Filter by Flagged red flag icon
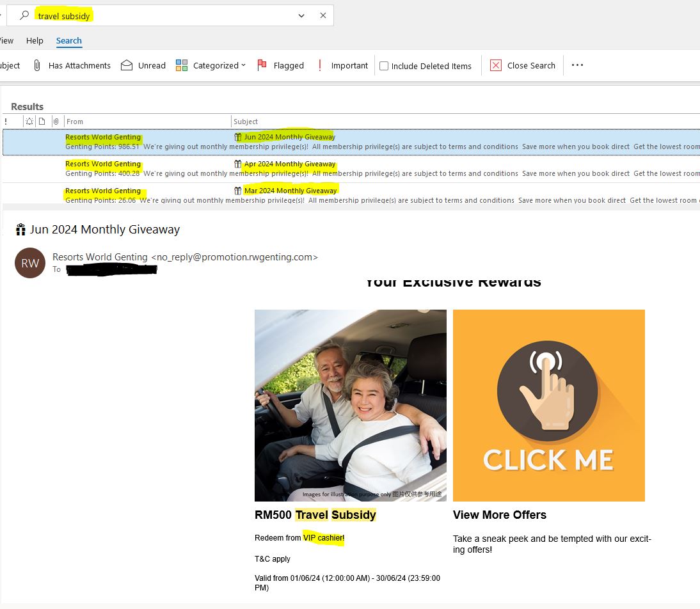 262,65
